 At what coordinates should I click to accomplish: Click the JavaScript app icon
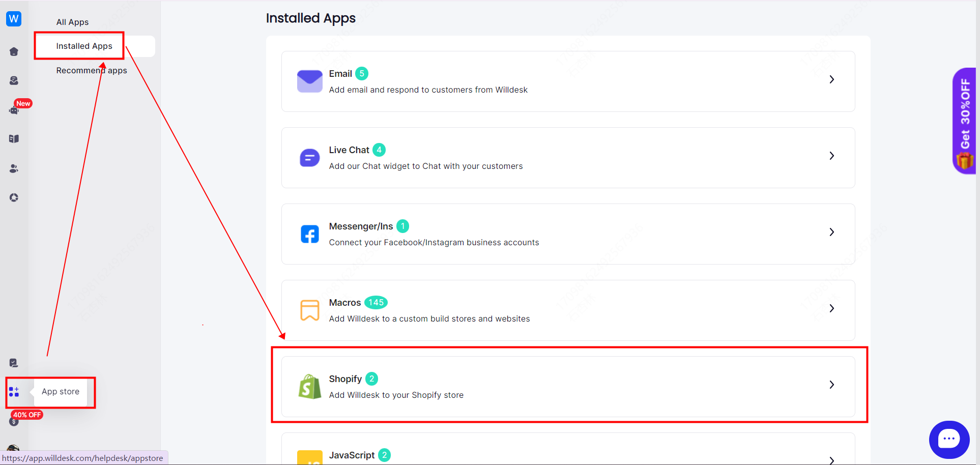pyautogui.click(x=309, y=457)
